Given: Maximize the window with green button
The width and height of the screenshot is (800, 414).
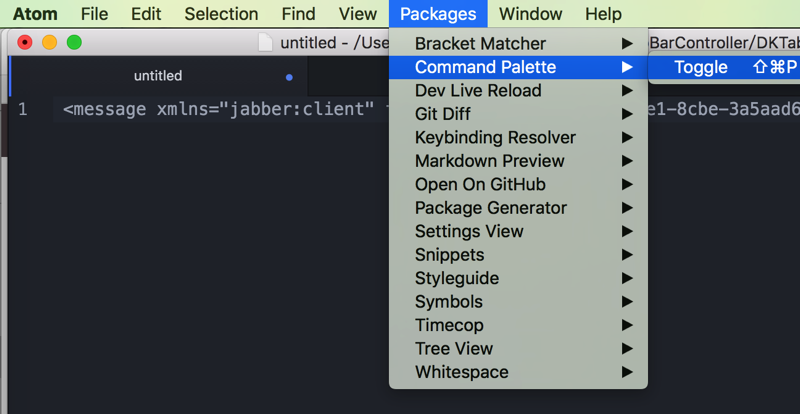Looking at the screenshot, I should point(74,42).
